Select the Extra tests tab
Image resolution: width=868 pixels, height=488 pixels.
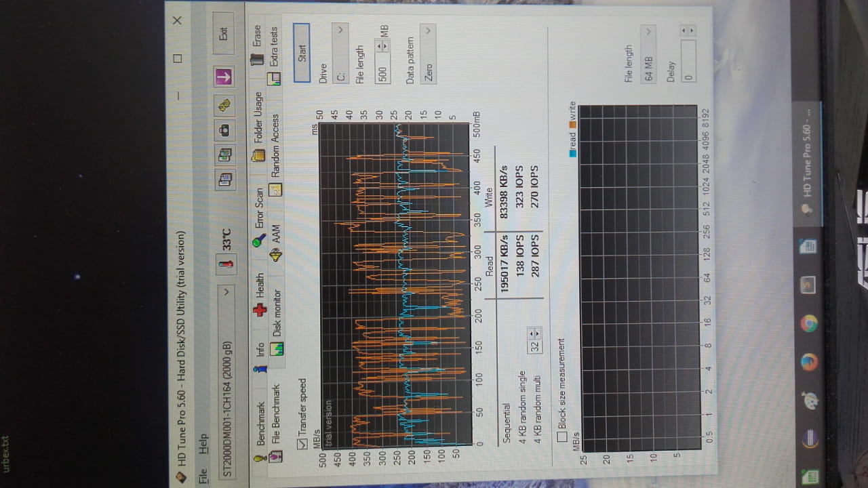click(x=274, y=56)
